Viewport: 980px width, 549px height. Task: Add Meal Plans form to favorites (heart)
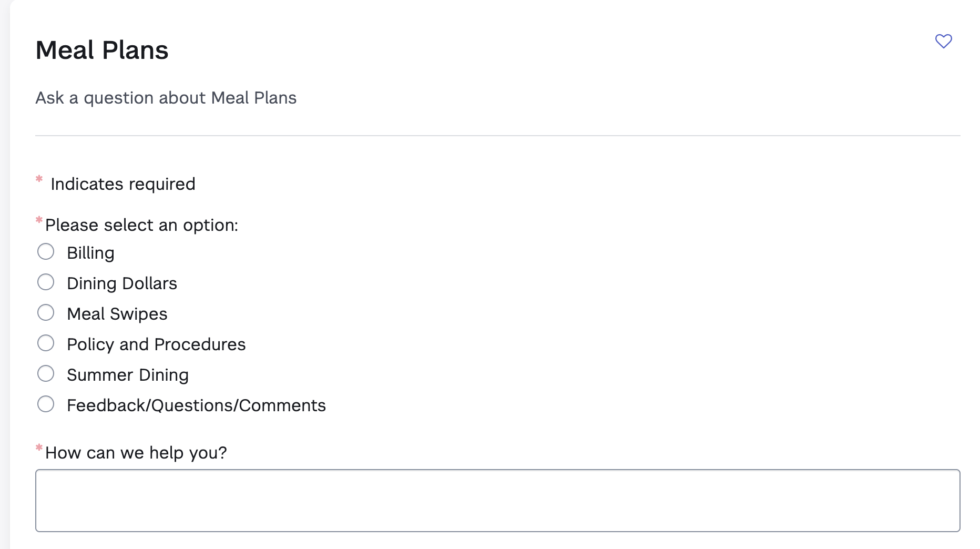point(943,41)
